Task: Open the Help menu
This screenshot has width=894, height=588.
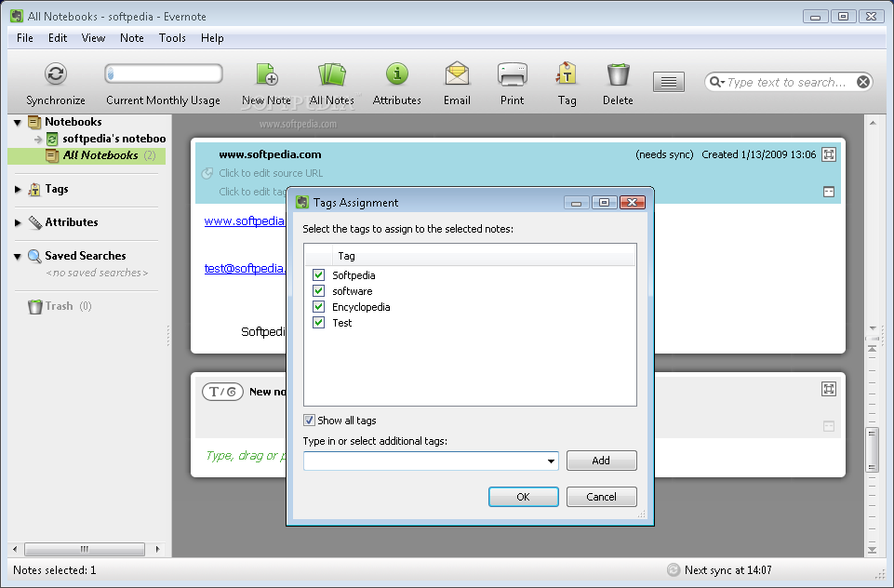Action: pyautogui.click(x=212, y=38)
